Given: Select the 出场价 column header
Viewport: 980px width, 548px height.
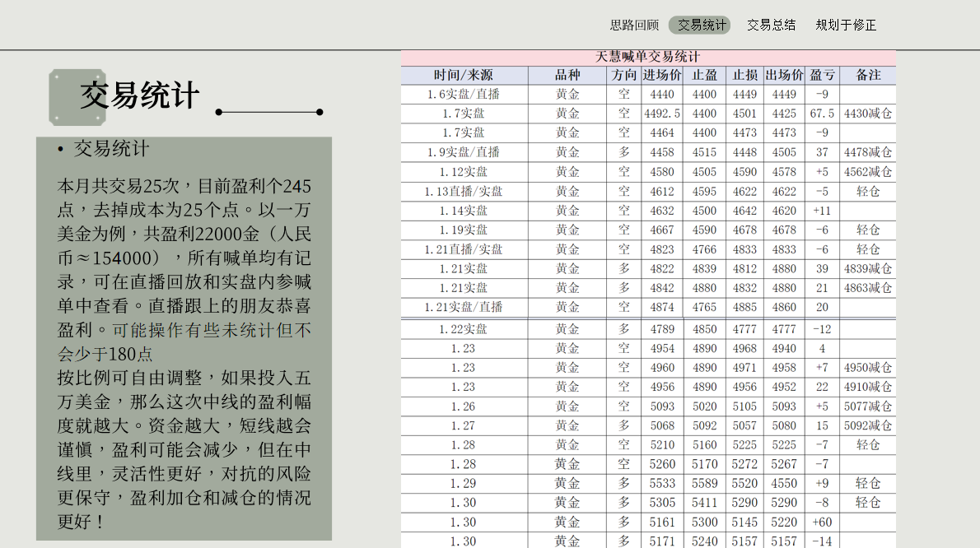Looking at the screenshot, I should [784, 75].
